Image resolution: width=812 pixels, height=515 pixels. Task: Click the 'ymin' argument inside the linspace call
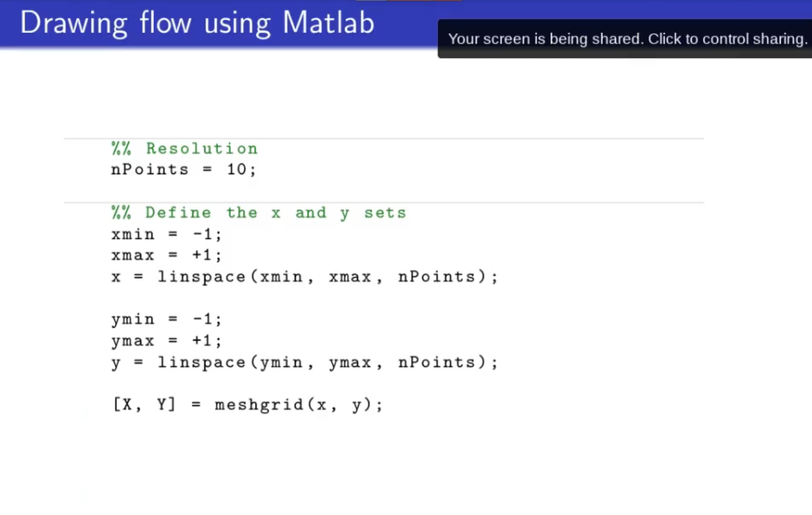(x=281, y=362)
